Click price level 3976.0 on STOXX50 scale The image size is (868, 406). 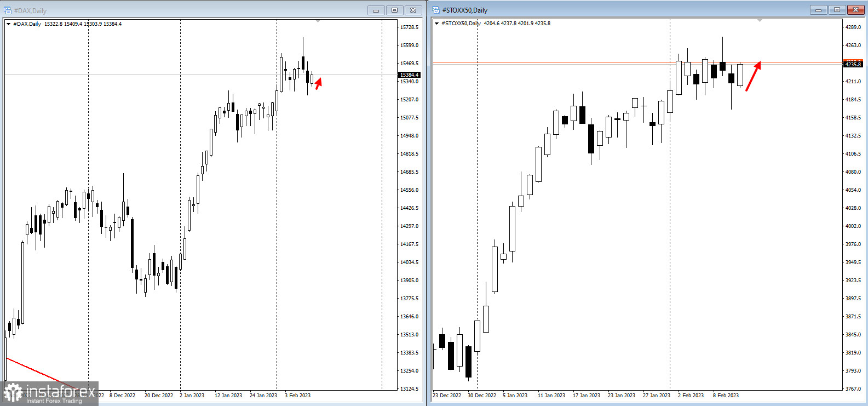pos(853,244)
